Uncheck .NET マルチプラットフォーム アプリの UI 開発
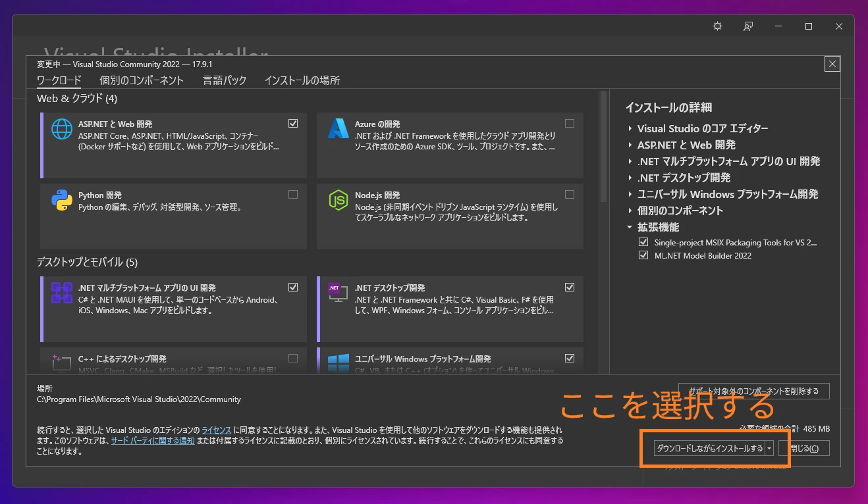This screenshot has width=868, height=504. tap(293, 287)
